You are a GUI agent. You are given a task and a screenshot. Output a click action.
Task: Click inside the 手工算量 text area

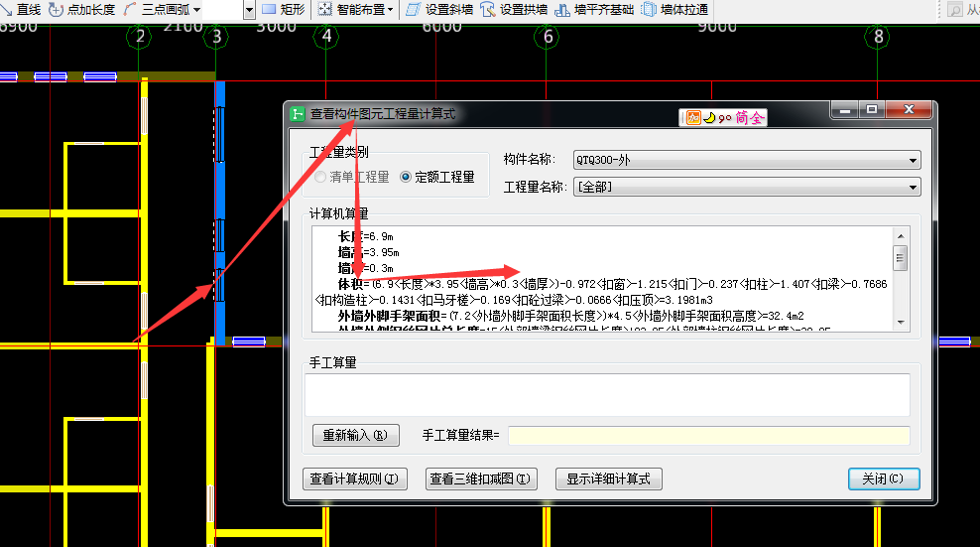click(607, 395)
